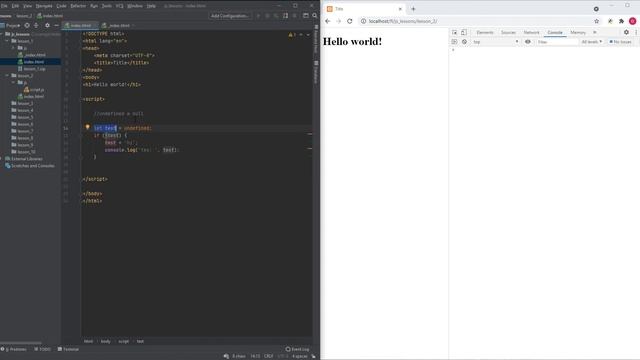Click the console Filter input field
Screen dimensions: 640x360
pos(557,42)
